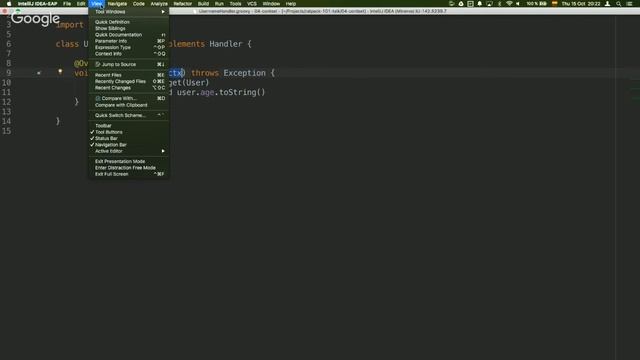Click the AirPlay display icon
The height and width of the screenshot is (360, 640).
[x=489, y=4]
